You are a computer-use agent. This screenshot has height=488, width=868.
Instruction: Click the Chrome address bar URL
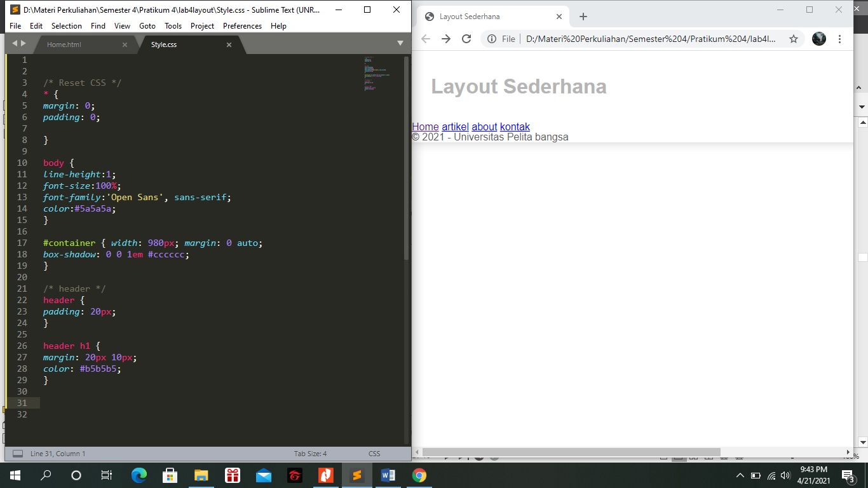point(651,39)
